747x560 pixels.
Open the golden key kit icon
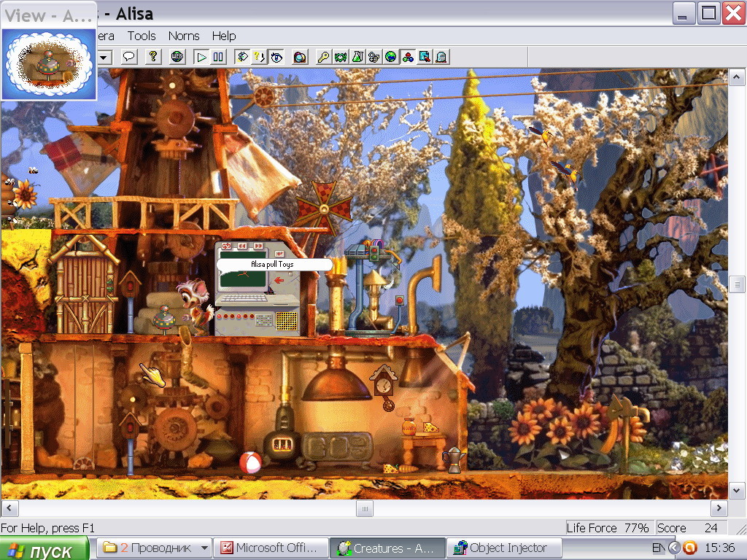[323, 57]
